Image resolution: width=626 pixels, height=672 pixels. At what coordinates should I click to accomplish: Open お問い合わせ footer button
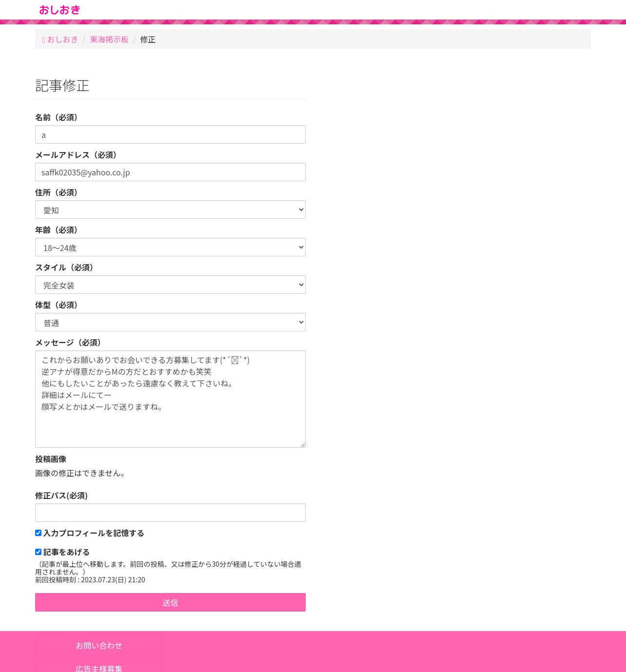click(x=99, y=645)
